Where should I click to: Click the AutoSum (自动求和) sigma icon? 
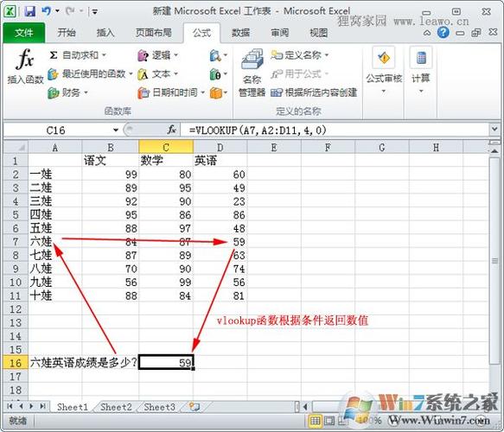pyautogui.click(x=54, y=55)
